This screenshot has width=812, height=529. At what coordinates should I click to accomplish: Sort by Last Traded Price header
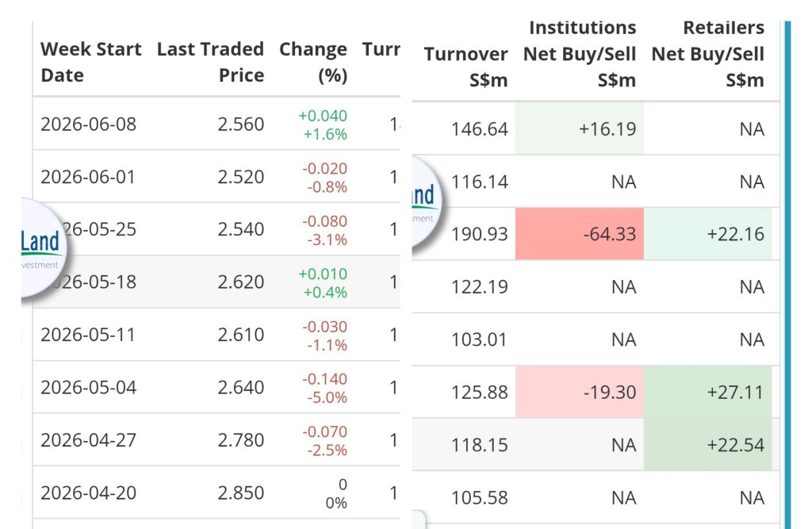point(210,62)
